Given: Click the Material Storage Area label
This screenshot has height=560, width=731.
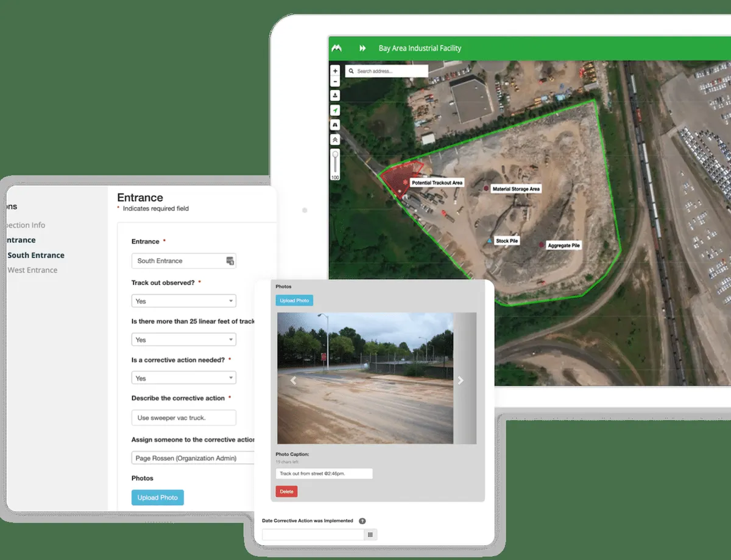Looking at the screenshot, I should point(516,189).
